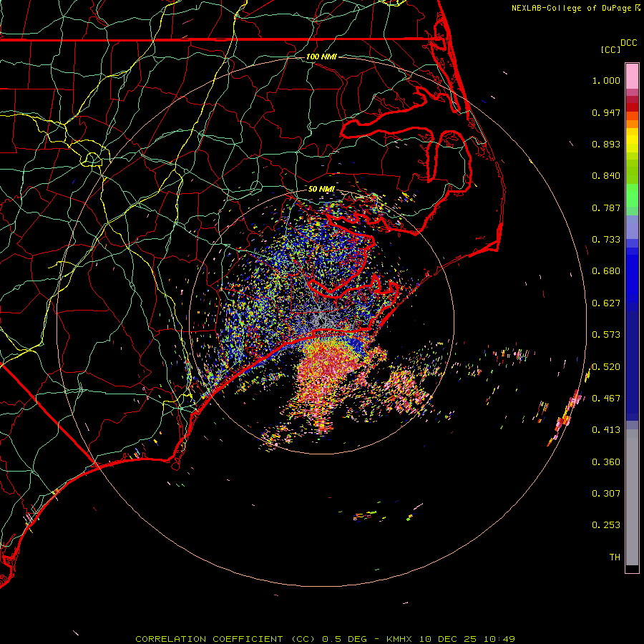Viewport: 644px width, 644px height.
Task: Click the 50 NMI range ring label
Action: (x=321, y=189)
